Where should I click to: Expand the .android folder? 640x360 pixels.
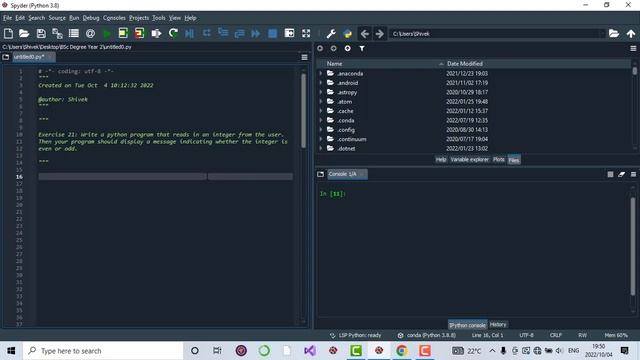pos(321,83)
